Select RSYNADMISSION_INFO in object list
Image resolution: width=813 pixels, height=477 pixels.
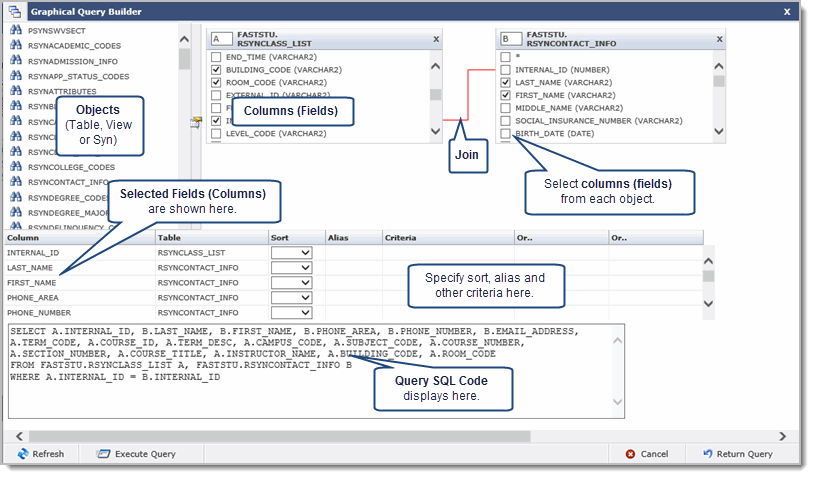tap(73, 61)
